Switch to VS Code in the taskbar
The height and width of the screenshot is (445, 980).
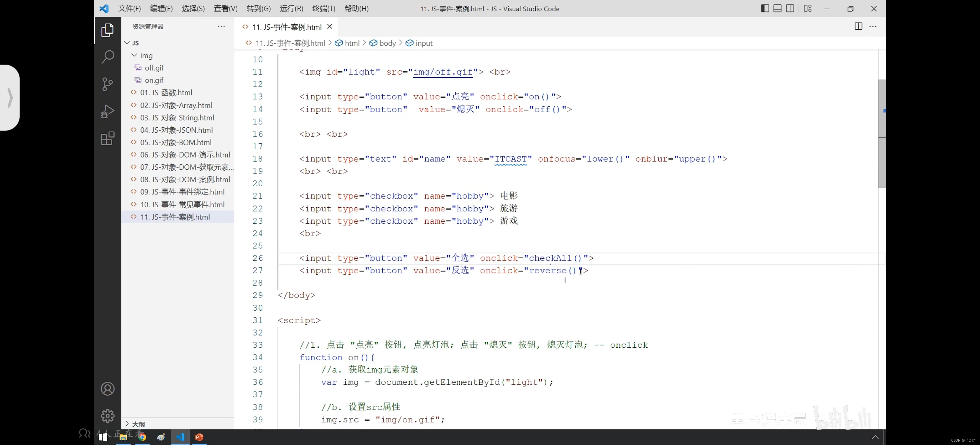point(180,437)
